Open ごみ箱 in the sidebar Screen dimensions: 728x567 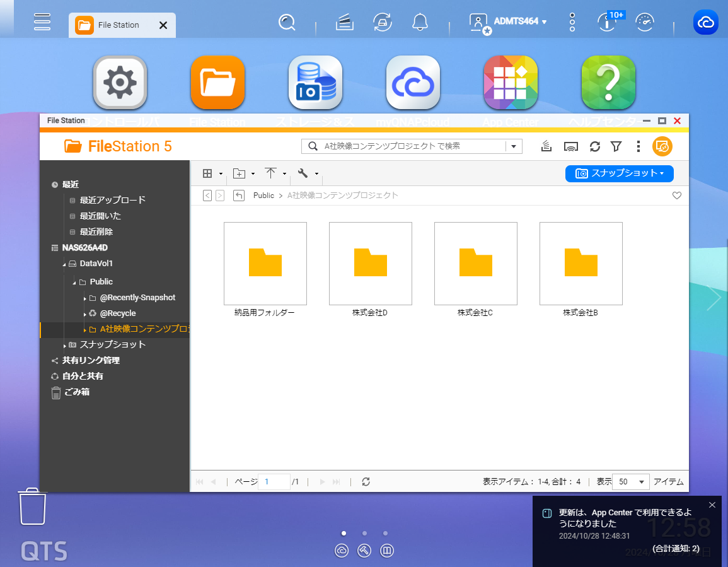pyautogui.click(x=77, y=392)
